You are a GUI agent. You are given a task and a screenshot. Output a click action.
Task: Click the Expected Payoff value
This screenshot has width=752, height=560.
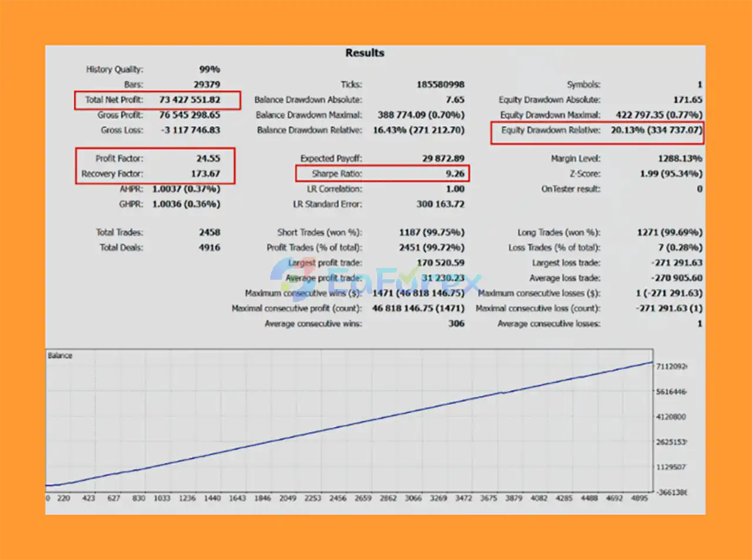tap(442, 159)
